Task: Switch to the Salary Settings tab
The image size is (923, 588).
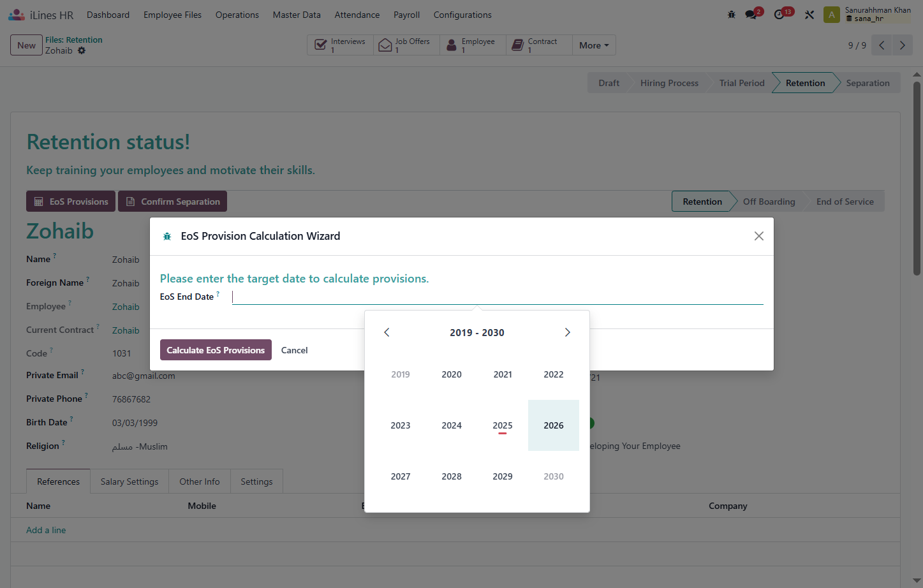Action: click(x=129, y=481)
